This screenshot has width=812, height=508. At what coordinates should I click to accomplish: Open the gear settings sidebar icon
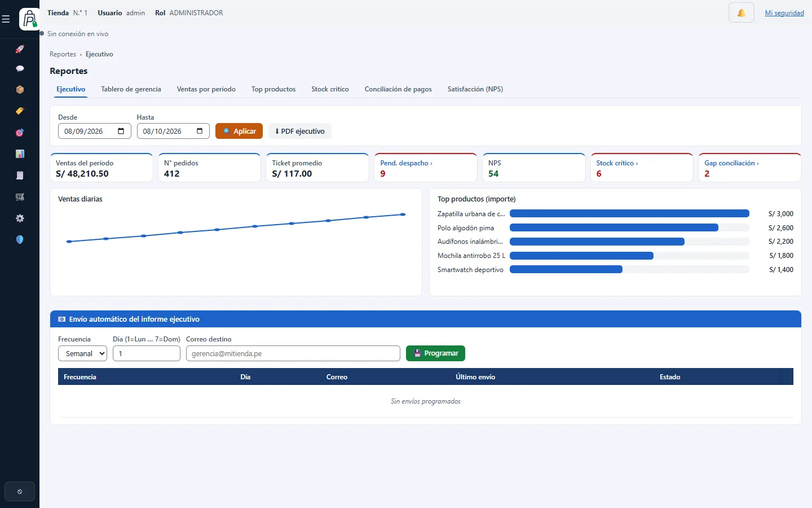[x=20, y=218]
